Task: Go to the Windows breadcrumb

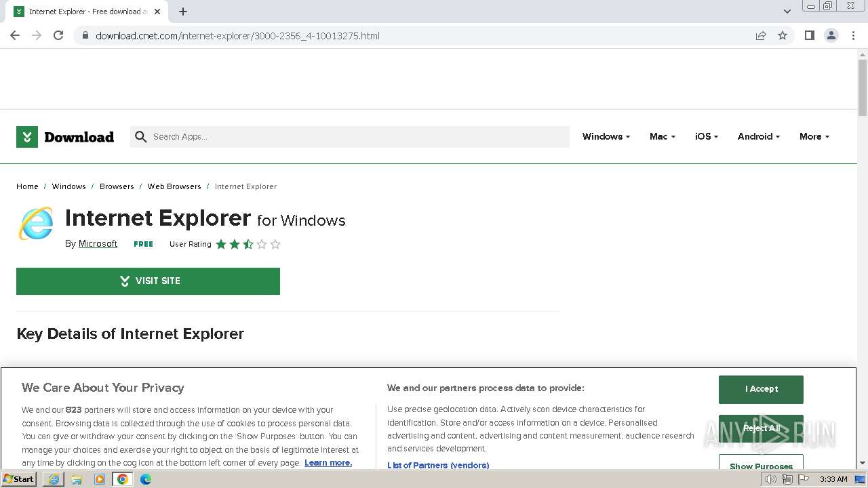Action: point(68,186)
